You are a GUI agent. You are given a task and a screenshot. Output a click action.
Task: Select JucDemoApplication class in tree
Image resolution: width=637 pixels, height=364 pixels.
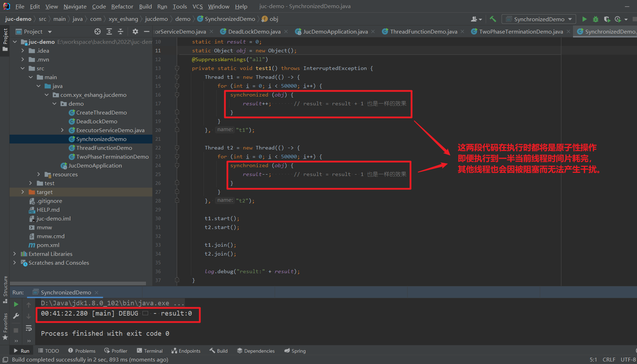[x=95, y=165]
